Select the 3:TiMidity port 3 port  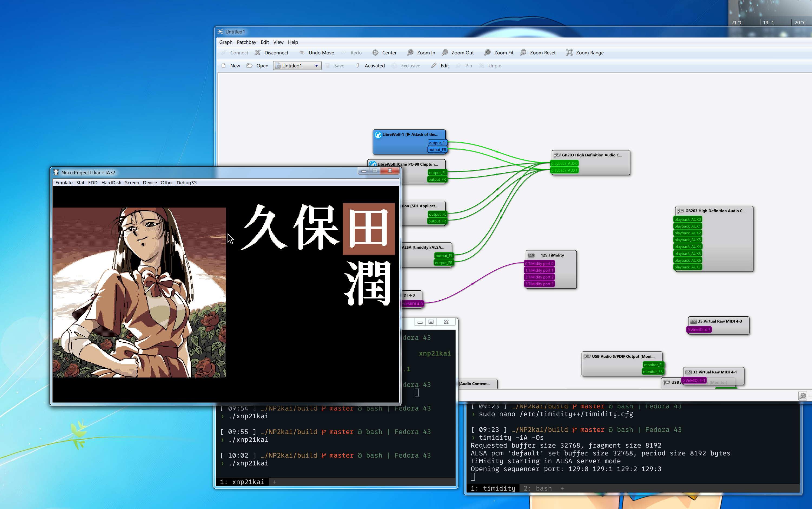click(540, 284)
